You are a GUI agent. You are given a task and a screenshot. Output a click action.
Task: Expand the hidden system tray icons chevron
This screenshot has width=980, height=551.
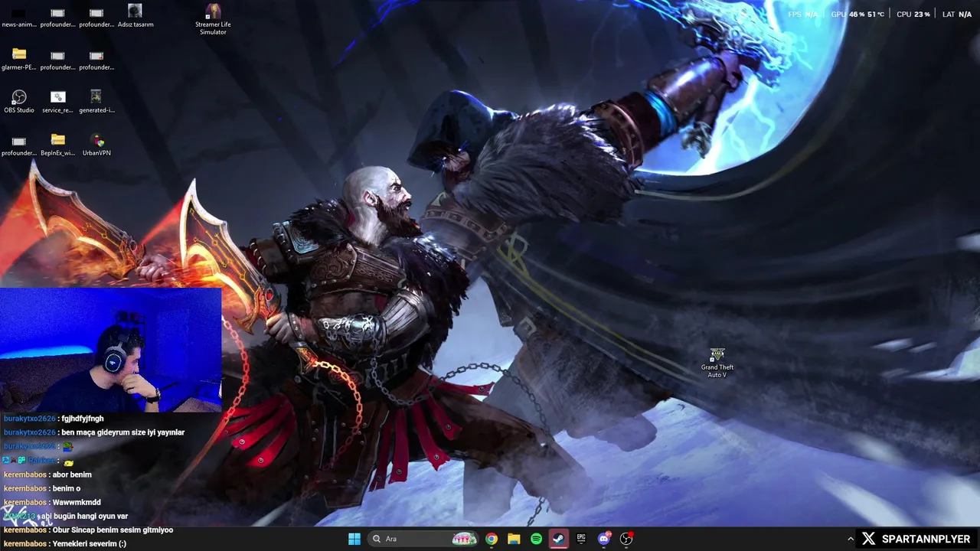pyautogui.click(x=850, y=539)
